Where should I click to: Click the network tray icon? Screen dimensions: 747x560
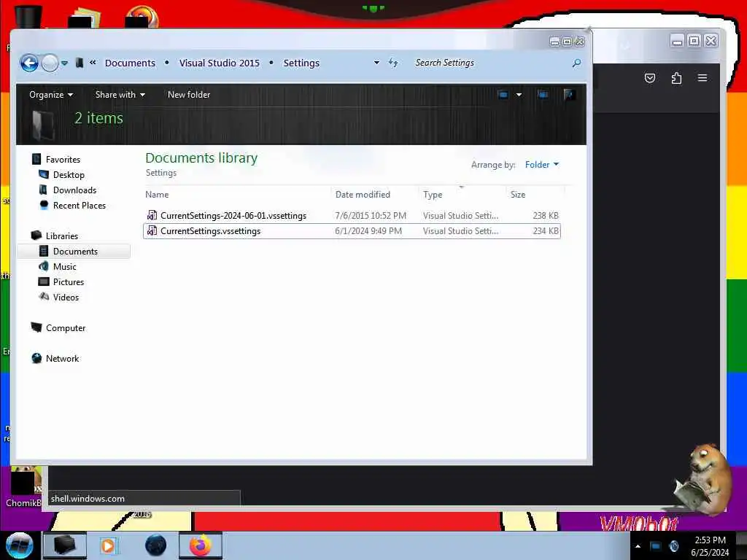[656, 546]
